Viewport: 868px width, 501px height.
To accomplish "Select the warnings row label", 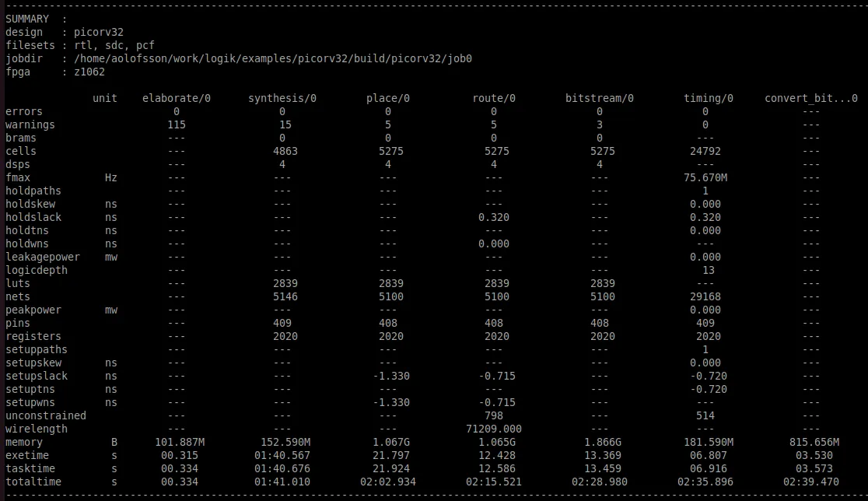I will click(x=31, y=124).
